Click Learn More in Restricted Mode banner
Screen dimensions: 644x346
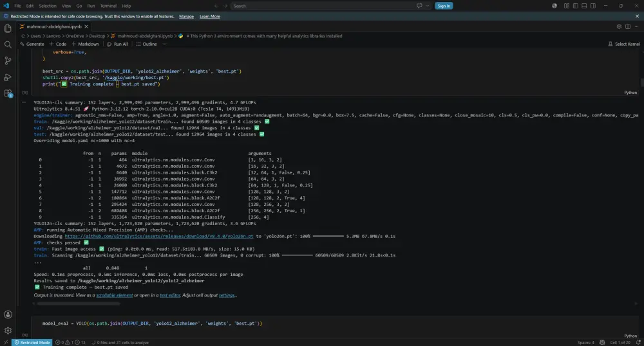[x=210, y=16]
